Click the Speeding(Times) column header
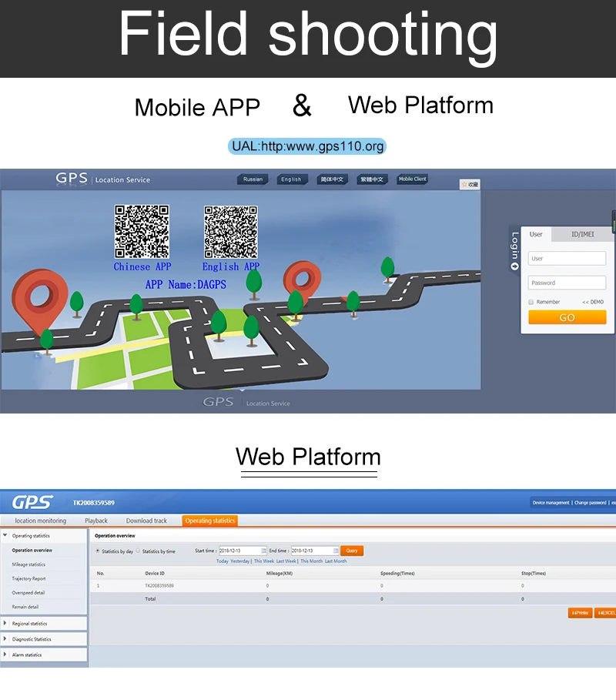Screen dimensions: 616x700 tap(397, 573)
